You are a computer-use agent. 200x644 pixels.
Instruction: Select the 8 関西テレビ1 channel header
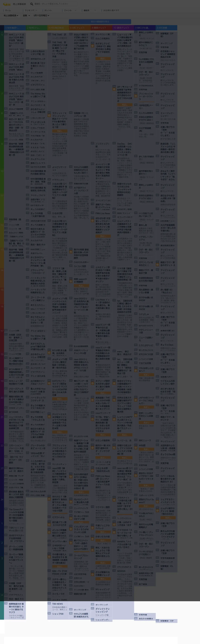(102, 28)
